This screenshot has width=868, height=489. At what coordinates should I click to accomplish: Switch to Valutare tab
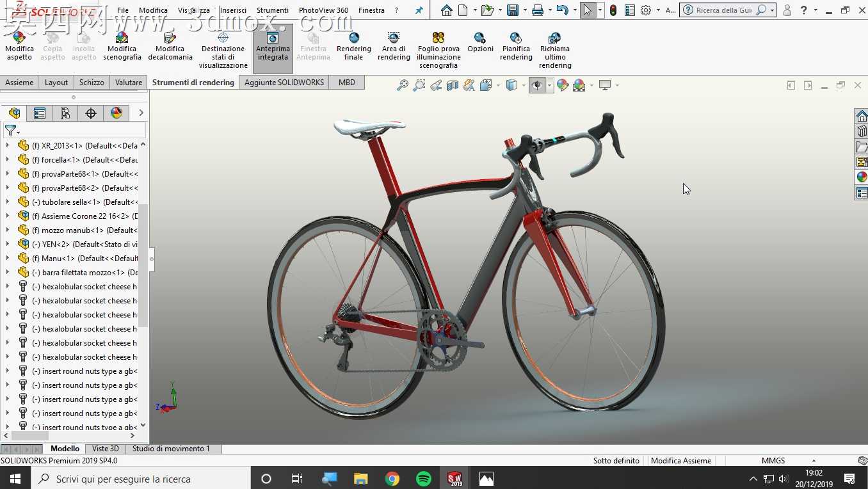(x=129, y=83)
